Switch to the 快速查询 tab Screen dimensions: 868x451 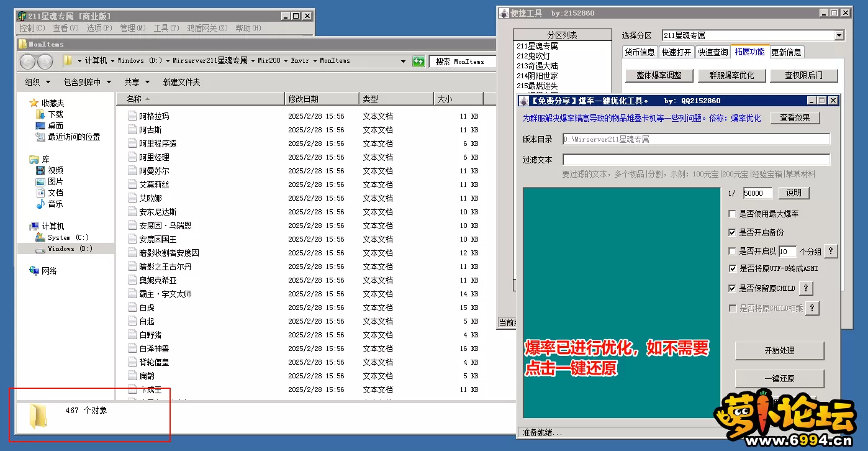713,52
